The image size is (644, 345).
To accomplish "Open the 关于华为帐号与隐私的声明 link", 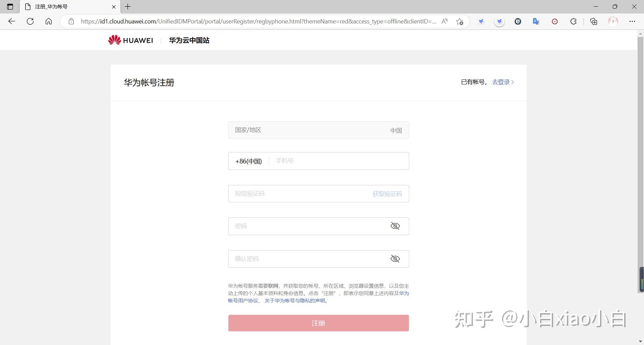I will point(295,301).
